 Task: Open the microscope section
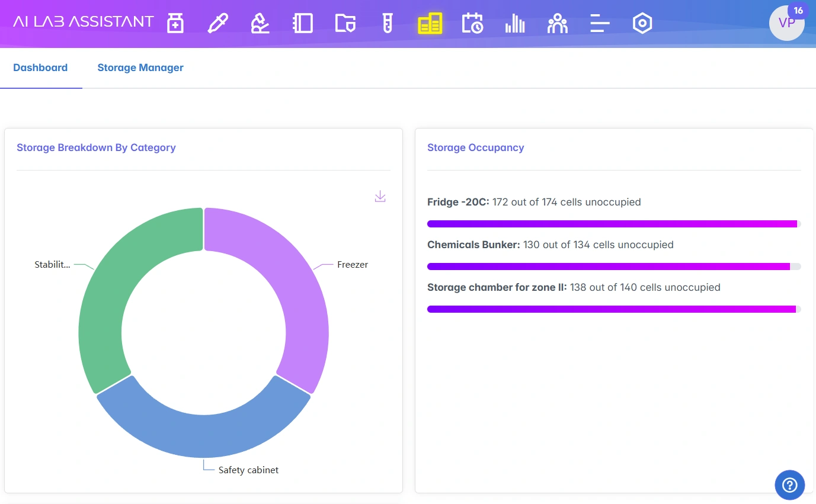tap(260, 23)
